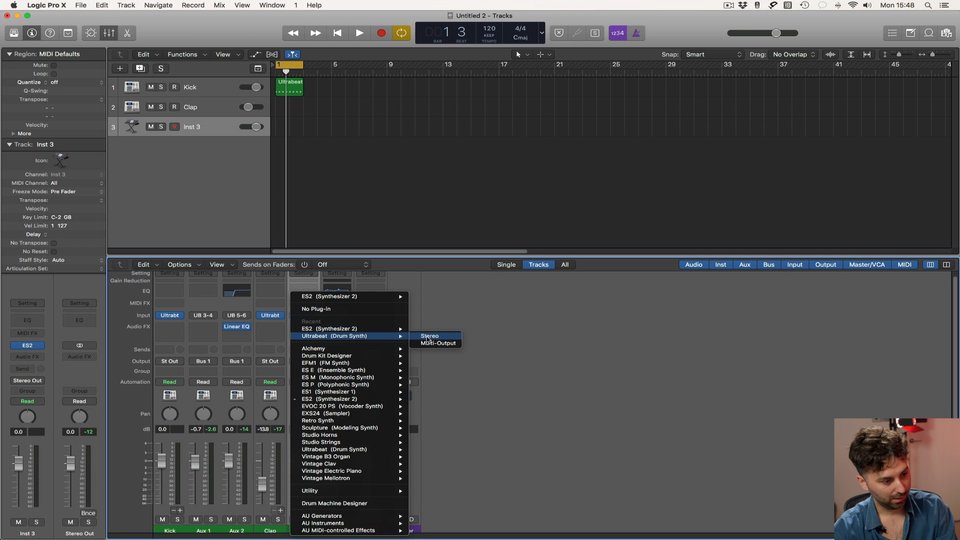The height and width of the screenshot is (540, 960).
Task: Solo the Clap track
Action: [x=161, y=107]
